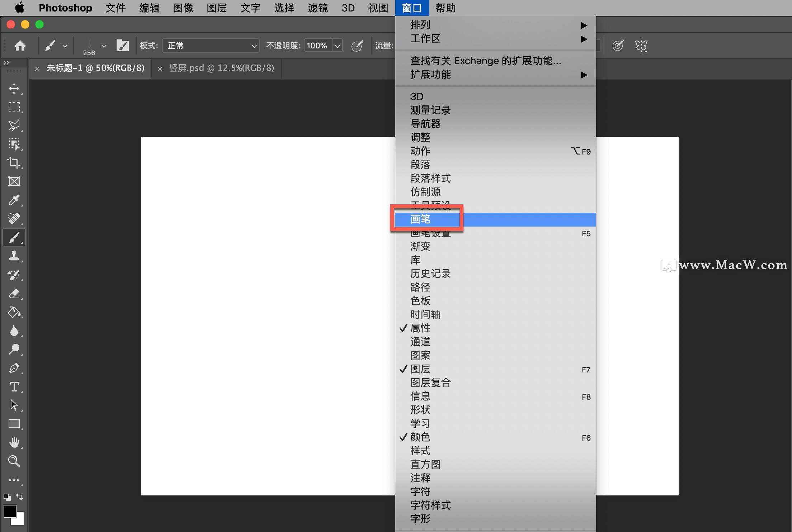
Task: Toggle the 属性 panel visibility
Action: 420,328
